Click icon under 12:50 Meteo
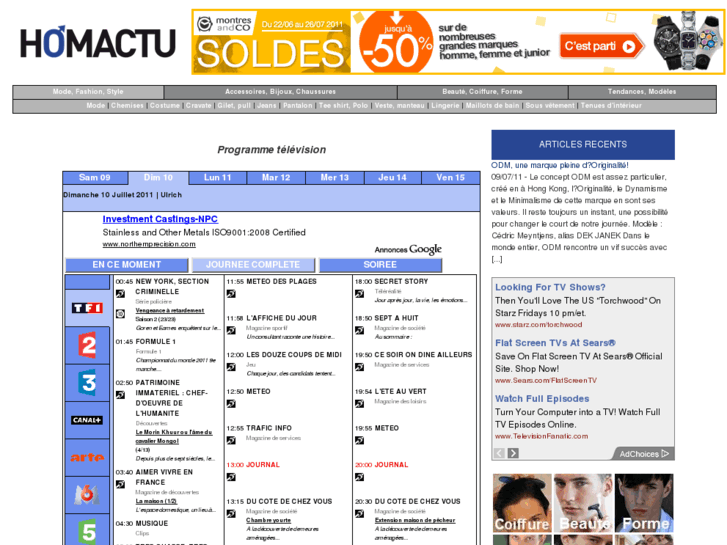This screenshot has width=727, height=545. (x=231, y=404)
